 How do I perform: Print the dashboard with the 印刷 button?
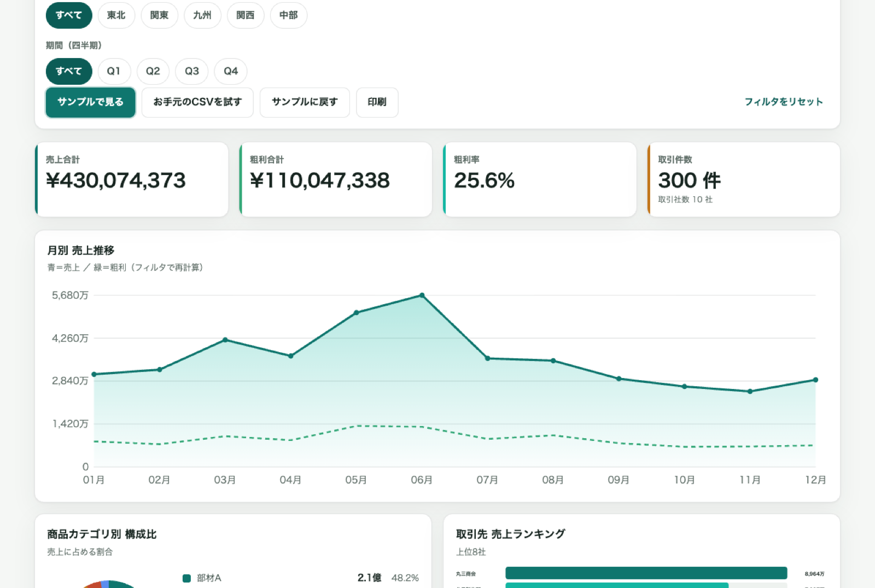coord(377,102)
